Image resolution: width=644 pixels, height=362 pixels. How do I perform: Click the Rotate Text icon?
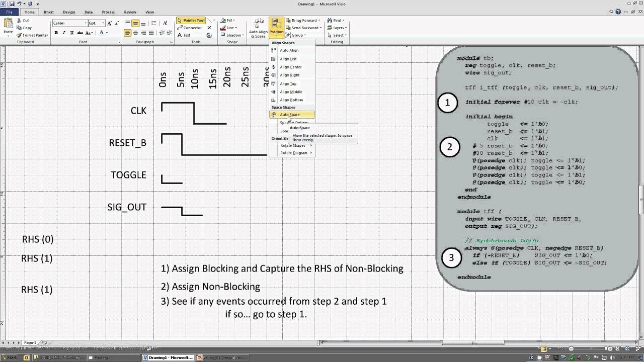[165, 23]
